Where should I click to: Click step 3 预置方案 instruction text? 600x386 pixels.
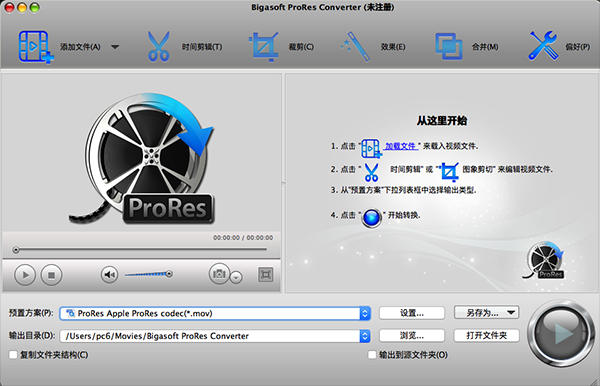[x=404, y=190]
